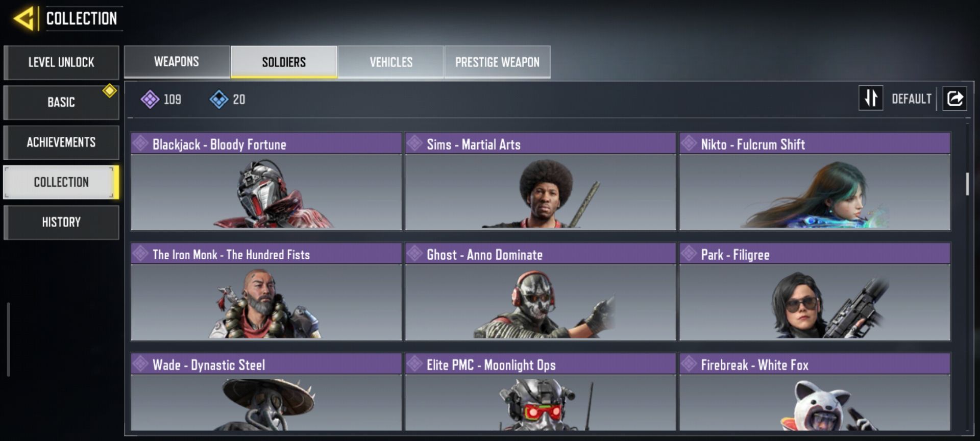This screenshot has height=441, width=980.
Task: Click the yellow diamond badge on Basic
Action: (109, 91)
